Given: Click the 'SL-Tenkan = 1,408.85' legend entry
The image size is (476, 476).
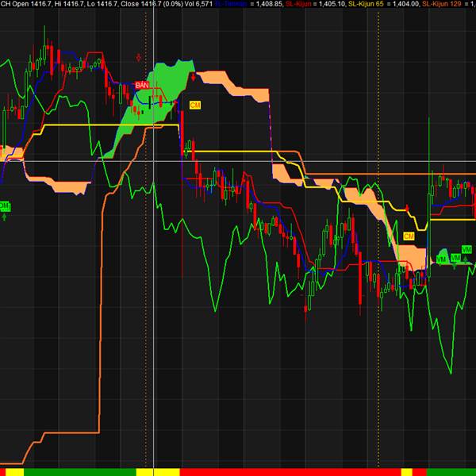Looking at the screenshot, I should click(x=249, y=4).
